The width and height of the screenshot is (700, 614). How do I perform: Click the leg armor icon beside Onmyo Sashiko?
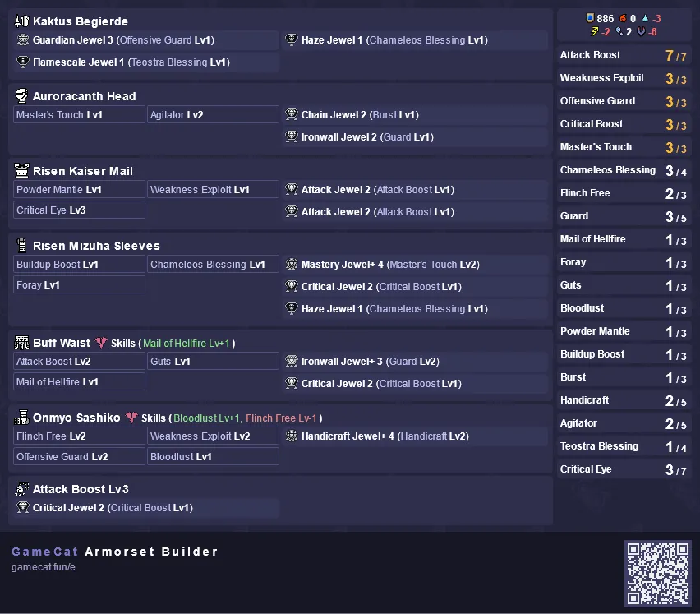(21, 418)
